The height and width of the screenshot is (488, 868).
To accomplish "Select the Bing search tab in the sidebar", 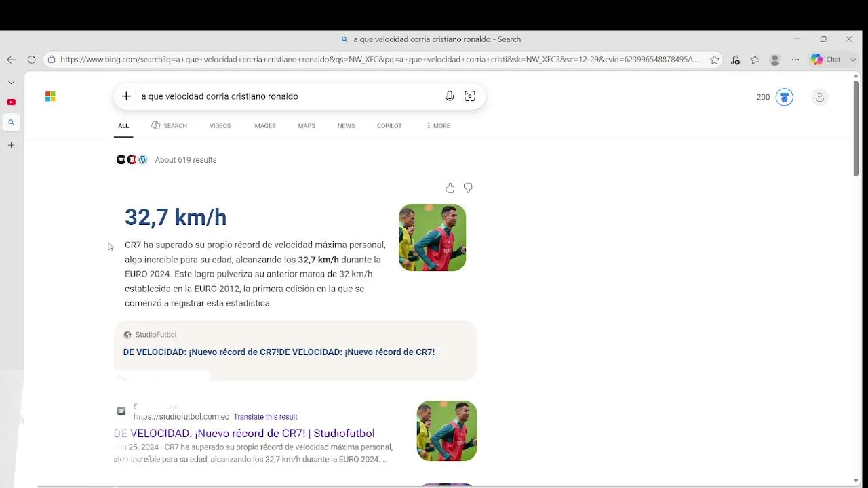I will 11,123.
